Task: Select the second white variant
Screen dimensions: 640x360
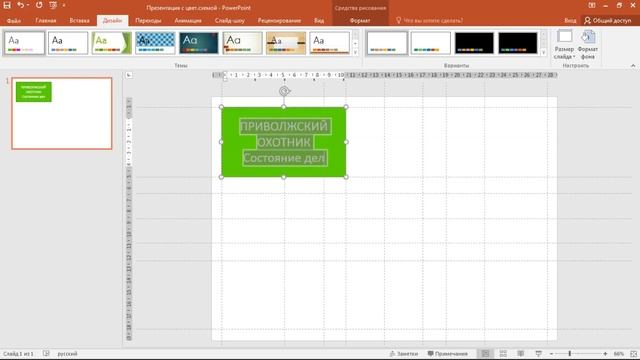Action: tap(431, 43)
